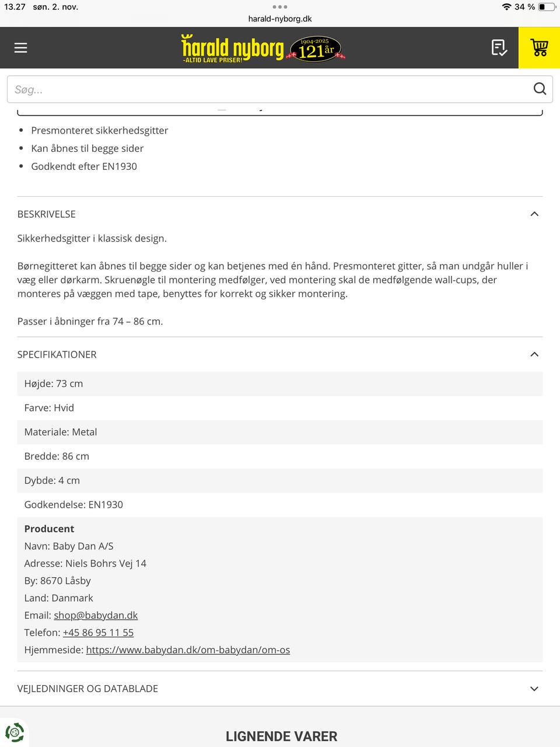Collapse the Beskrivelse section chevron

[534, 214]
